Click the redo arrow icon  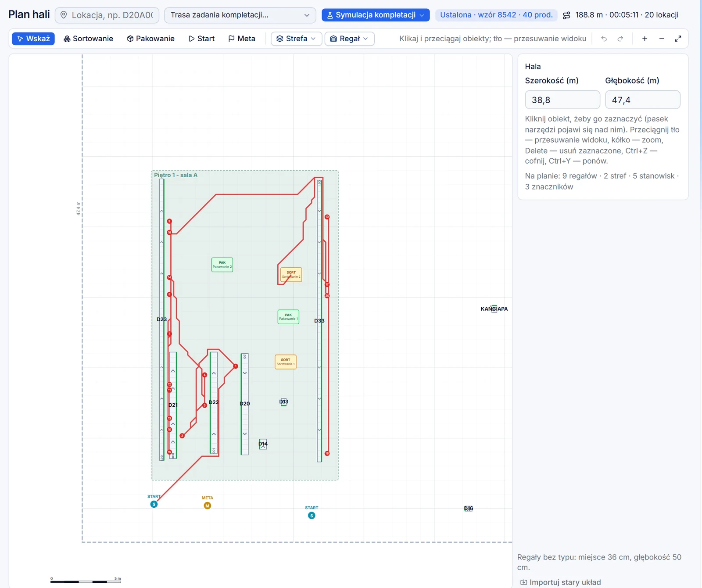click(x=620, y=39)
